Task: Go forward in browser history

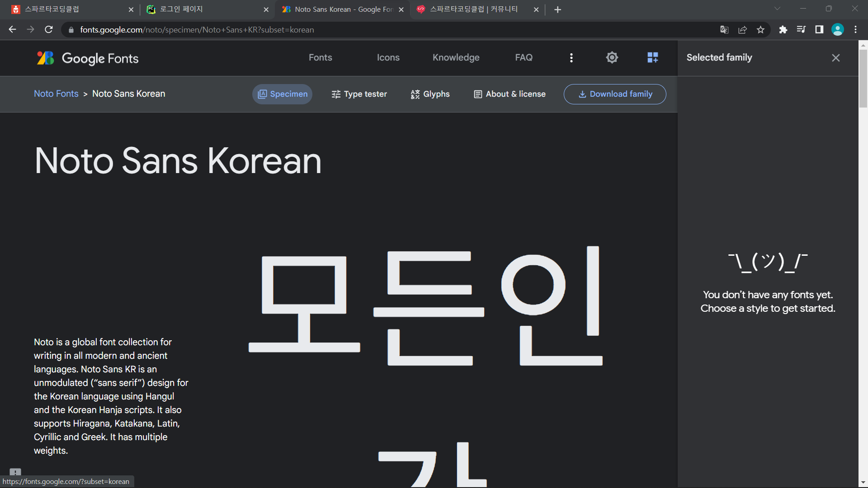Action: pos(30,29)
